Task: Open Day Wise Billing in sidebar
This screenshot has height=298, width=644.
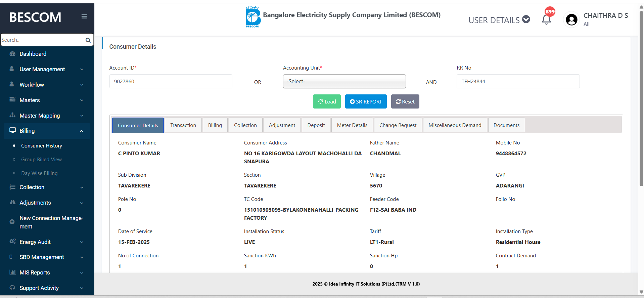Action: (x=39, y=173)
